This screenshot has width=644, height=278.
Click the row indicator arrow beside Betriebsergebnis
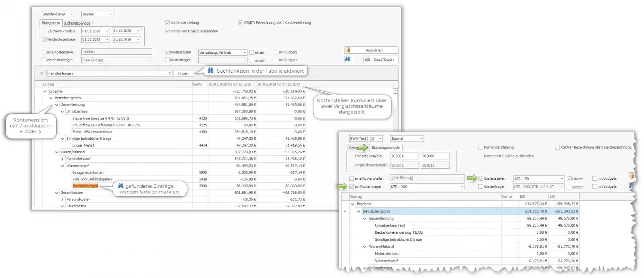(x=345, y=211)
